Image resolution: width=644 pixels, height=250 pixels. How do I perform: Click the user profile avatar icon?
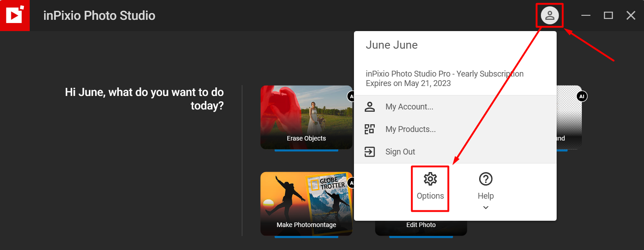(549, 16)
